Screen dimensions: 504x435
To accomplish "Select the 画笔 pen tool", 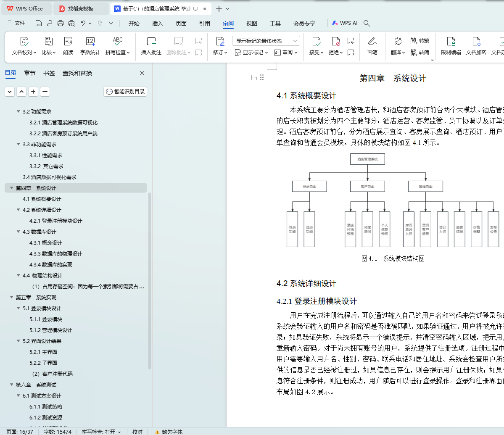I will click(x=372, y=46).
